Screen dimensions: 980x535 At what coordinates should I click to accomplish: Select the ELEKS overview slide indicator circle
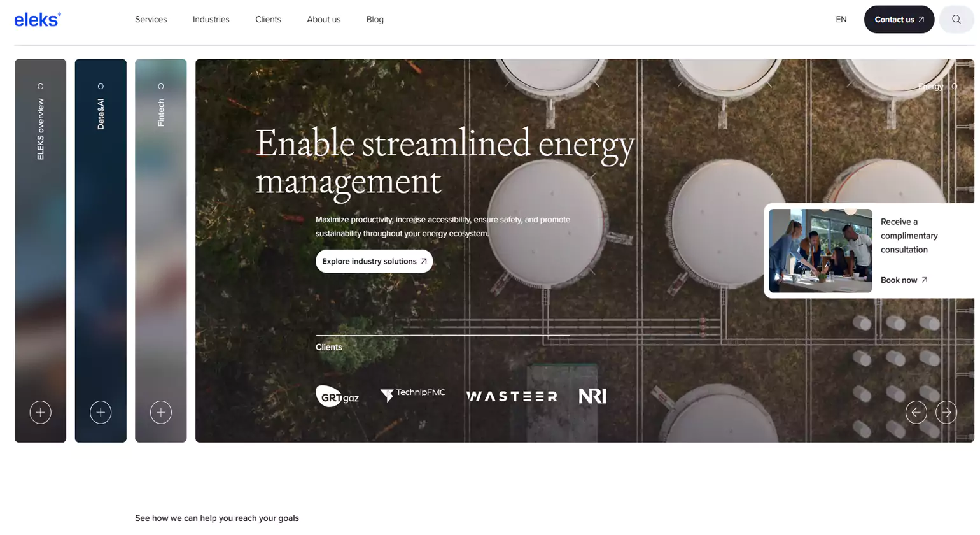point(41,87)
